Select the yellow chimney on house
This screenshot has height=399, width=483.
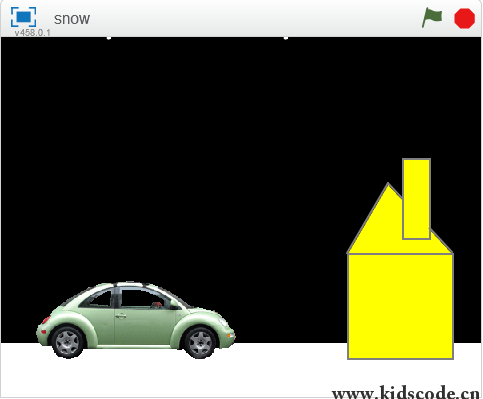pos(416,199)
